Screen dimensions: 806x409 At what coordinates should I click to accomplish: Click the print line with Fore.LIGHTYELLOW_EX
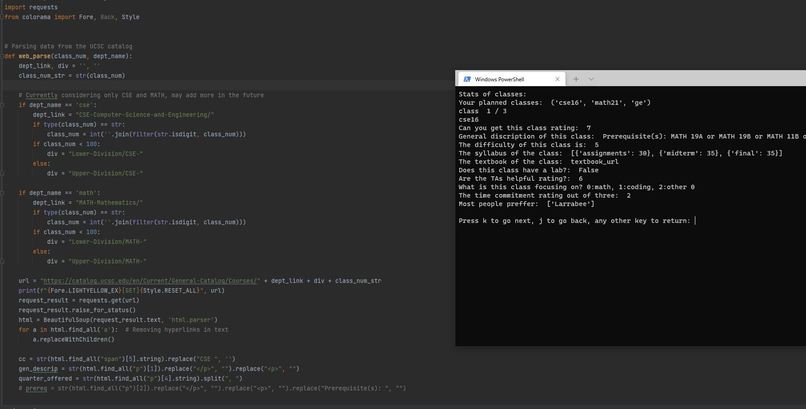[x=121, y=290]
